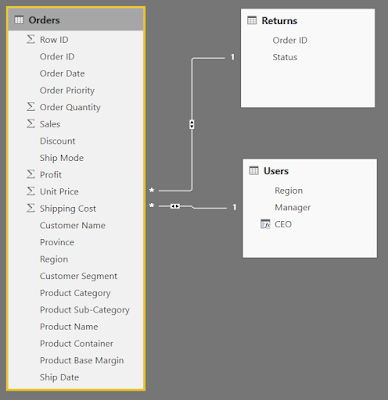
Task: Click the sigma icon beside Profit
Action: coord(31,174)
